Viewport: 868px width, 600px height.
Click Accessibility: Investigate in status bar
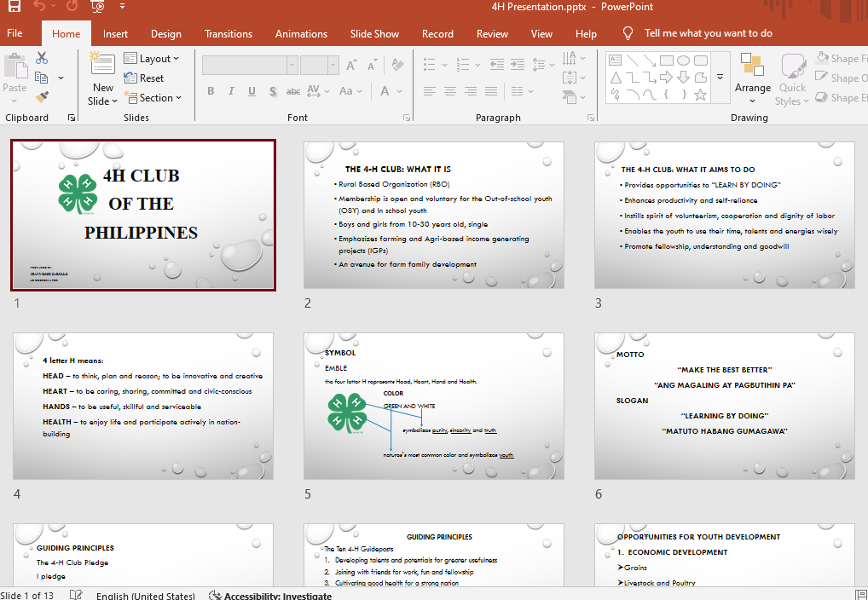(x=270, y=596)
